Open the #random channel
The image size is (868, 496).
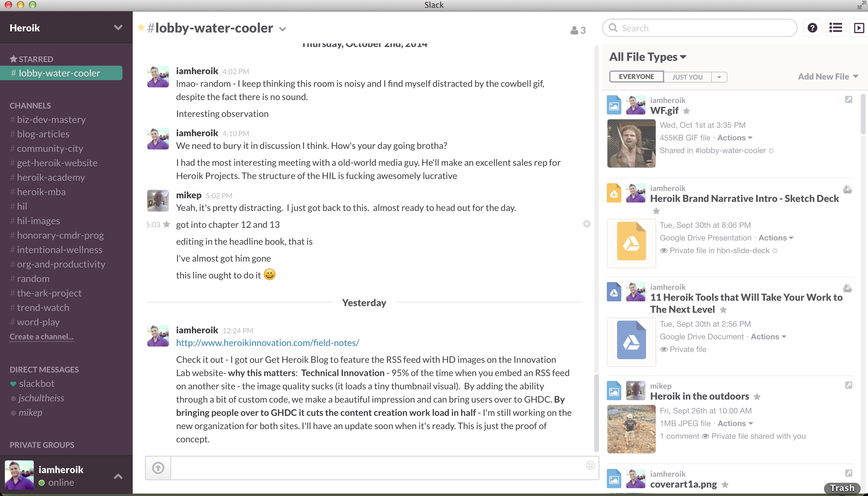point(33,278)
